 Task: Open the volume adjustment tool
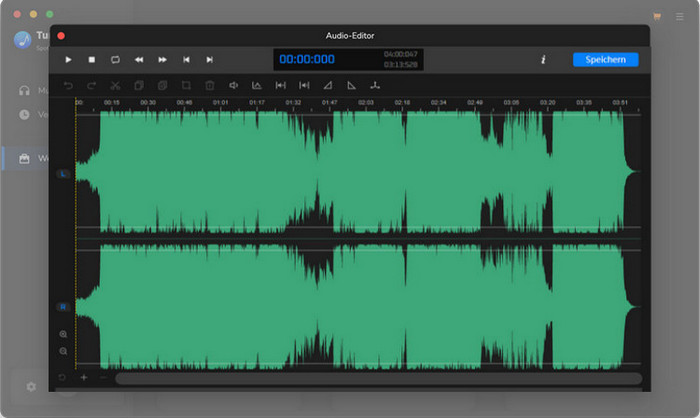(x=233, y=85)
